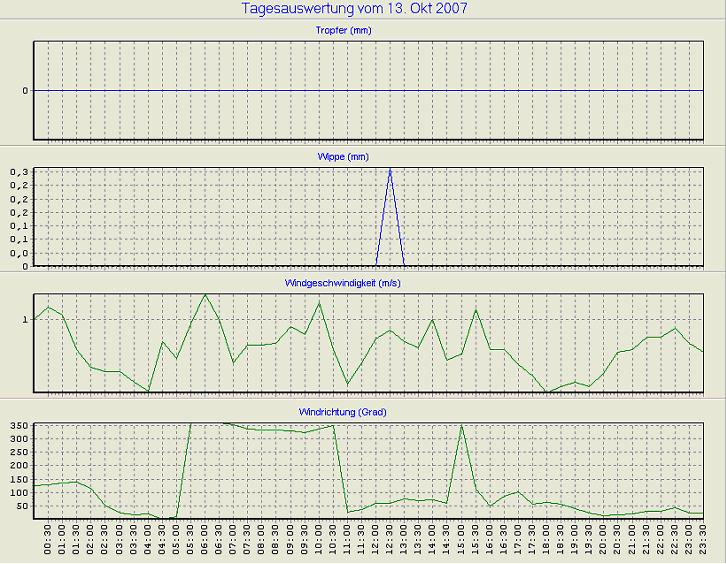Select the 18:00 time axis label
The image size is (726, 564).
[546, 542]
